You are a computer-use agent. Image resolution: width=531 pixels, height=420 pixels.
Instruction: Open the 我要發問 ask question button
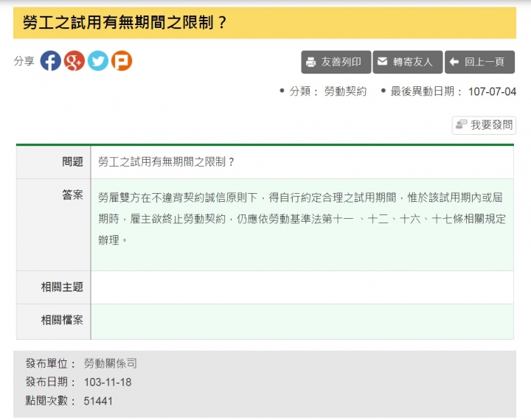pos(484,125)
